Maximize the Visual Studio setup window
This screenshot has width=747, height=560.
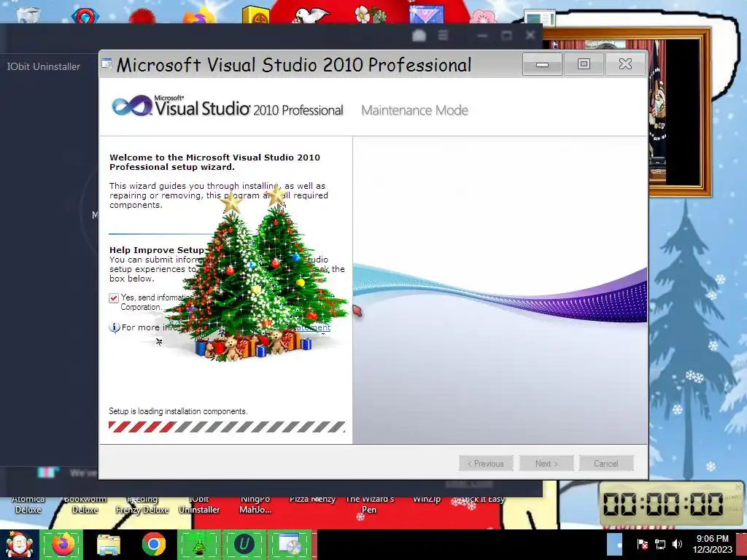coord(584,64)
